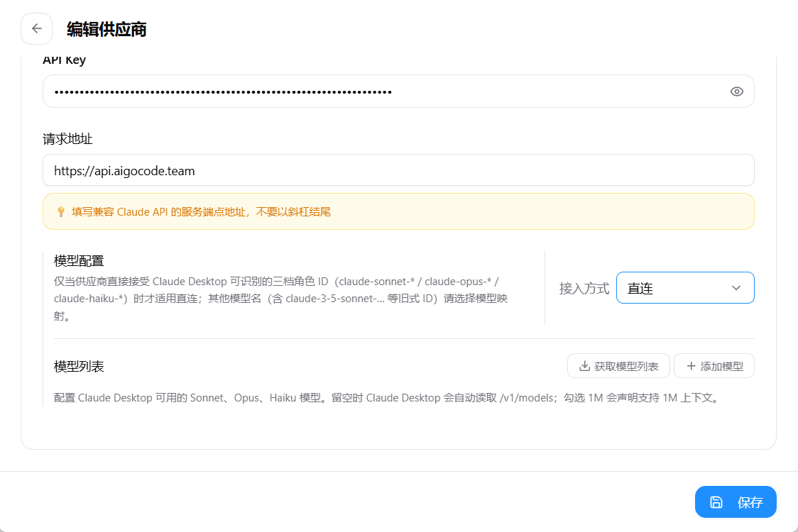Click the API Key field label
This screenshot has width=798, height=532.
[64, 60]
